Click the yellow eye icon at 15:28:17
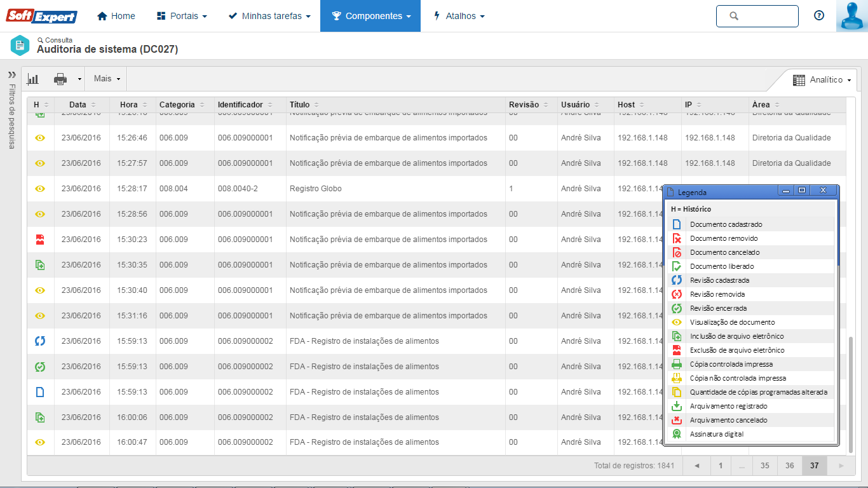Image resolution: width=868 pixels, height=488 pixels. click(x=40, y=189)
